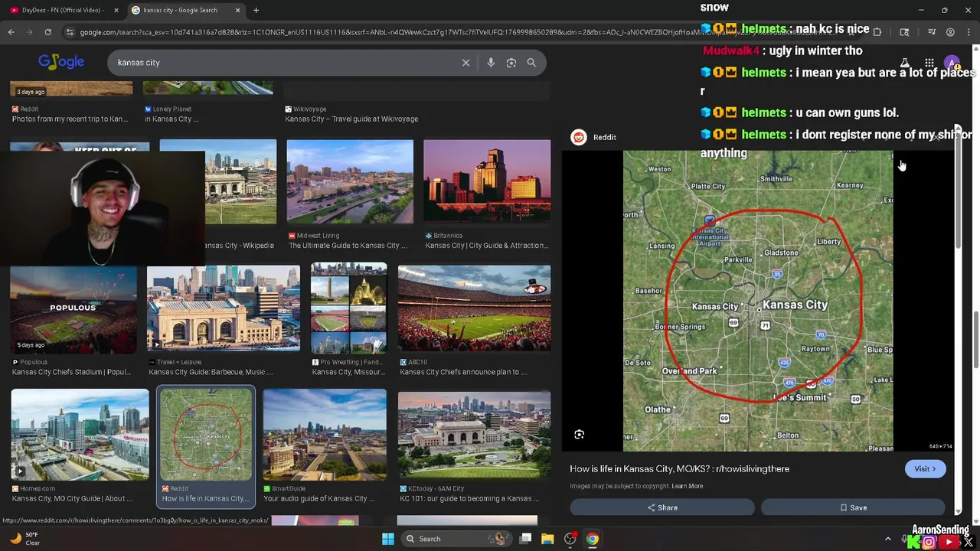Viewport: 980px width, 551px height.
Task: Select the 'kansas city - Google Search' tab
Action: [185, 10]
